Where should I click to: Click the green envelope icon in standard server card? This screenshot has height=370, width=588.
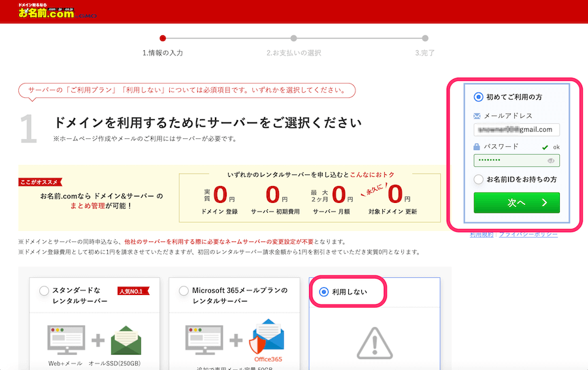point(126,340)
